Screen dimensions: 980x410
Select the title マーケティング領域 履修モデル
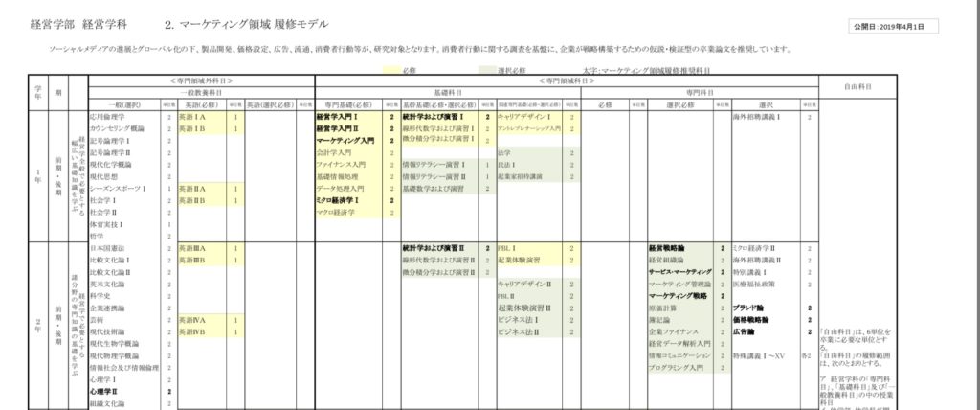tap(253, 25)
